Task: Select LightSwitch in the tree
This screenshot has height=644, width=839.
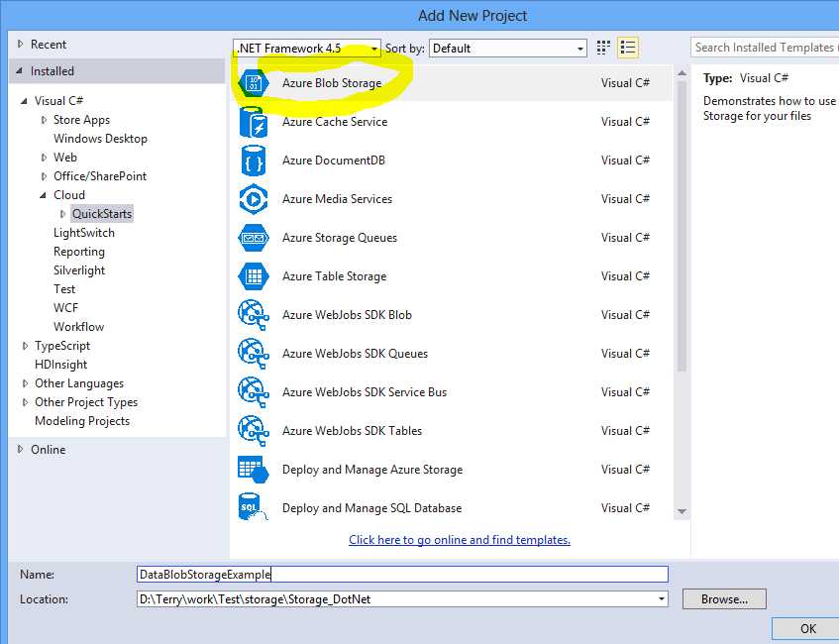Action: (84, 233)
